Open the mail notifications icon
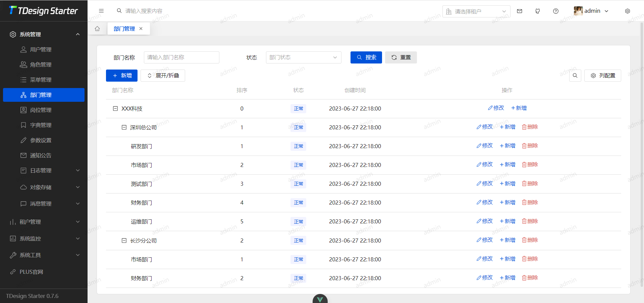Screen dimensions: 644x303 520,11
